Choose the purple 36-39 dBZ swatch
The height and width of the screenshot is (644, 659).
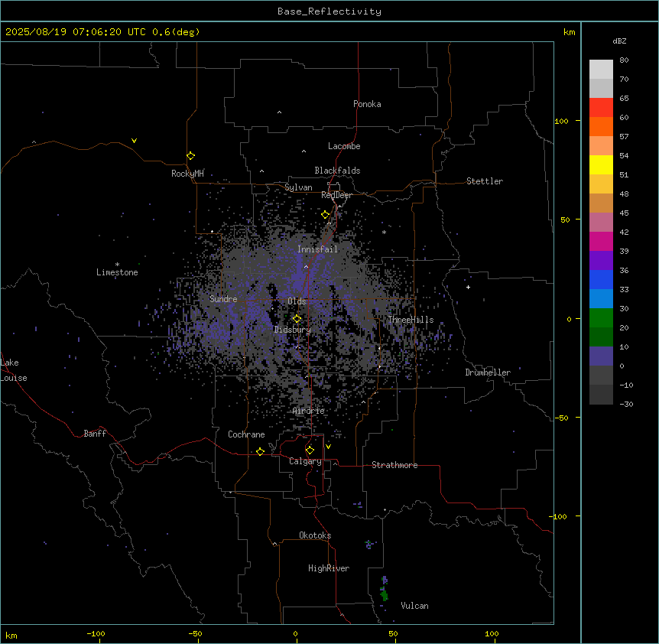tap(601, 261)
